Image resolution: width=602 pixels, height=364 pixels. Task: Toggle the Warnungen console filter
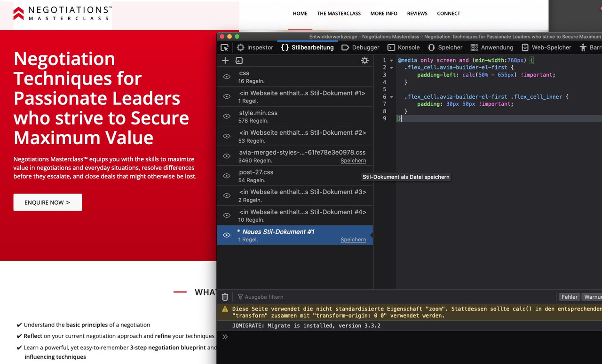tap(592, 297)
